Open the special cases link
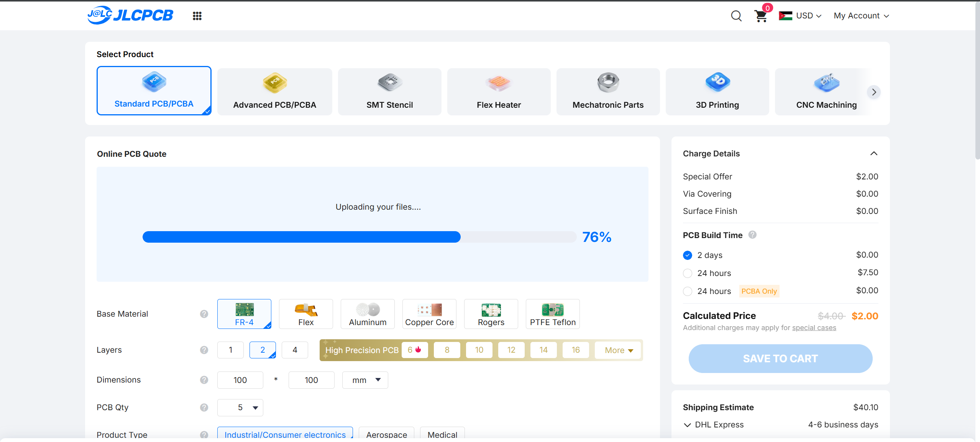Image resolution: width=980 pixels, height=442 pixels. [x=814, y=328]
